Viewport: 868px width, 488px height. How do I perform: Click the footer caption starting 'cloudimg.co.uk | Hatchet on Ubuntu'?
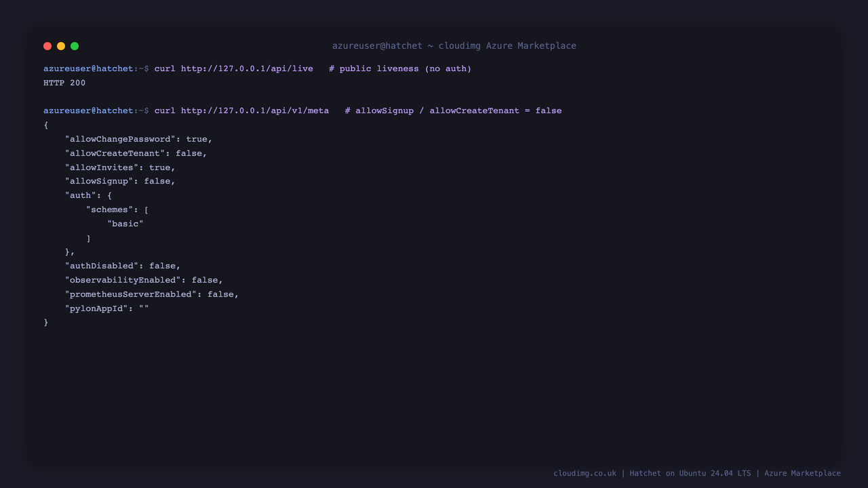tap(697, 473)
